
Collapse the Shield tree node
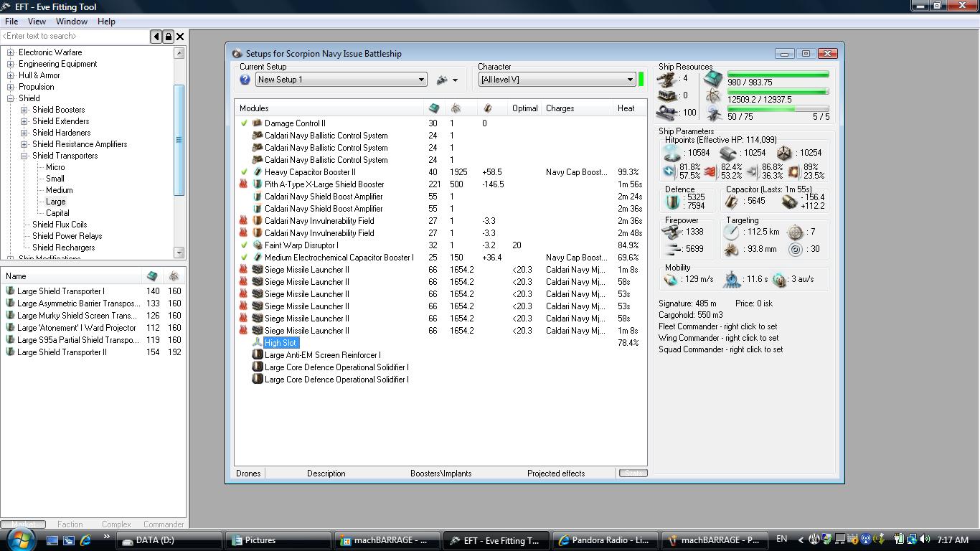coord(11,98)
